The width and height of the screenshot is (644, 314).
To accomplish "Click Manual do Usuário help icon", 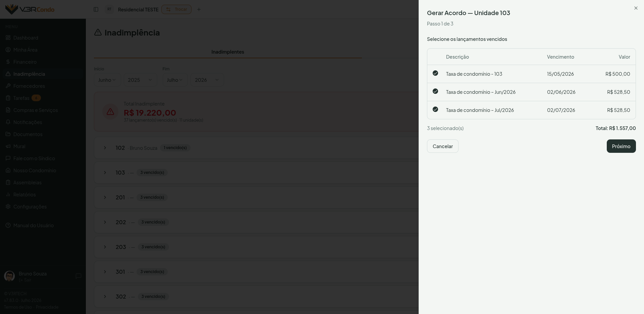I will 8,225.
